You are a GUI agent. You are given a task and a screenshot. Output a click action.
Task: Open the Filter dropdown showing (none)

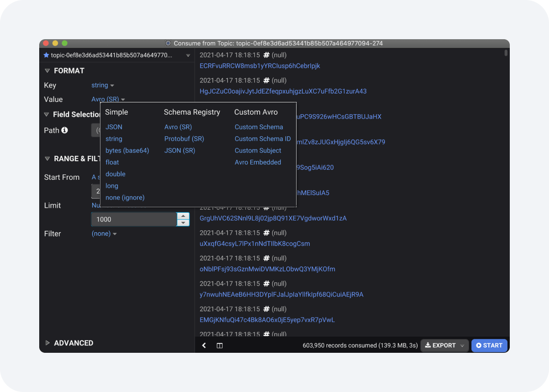104,234
